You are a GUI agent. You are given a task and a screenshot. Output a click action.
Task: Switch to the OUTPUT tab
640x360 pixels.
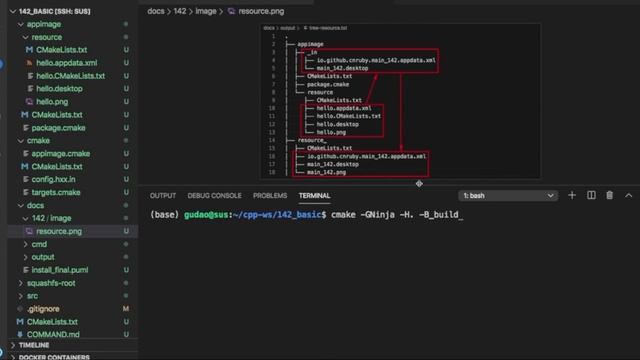[x=162, y=196]
